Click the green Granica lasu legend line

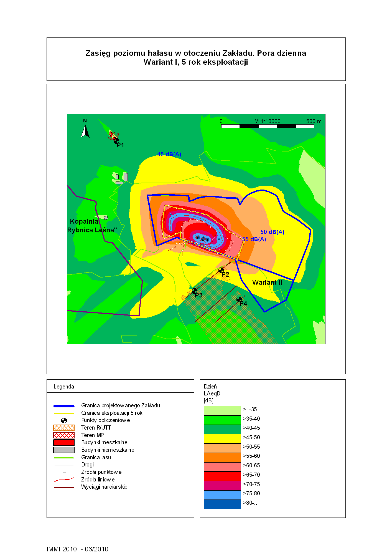[x=64, y=458]
